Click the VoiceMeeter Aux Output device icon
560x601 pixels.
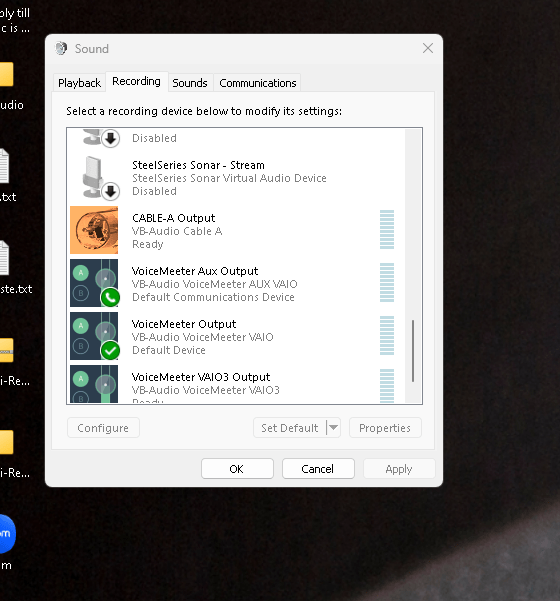[x=95, y=283]
